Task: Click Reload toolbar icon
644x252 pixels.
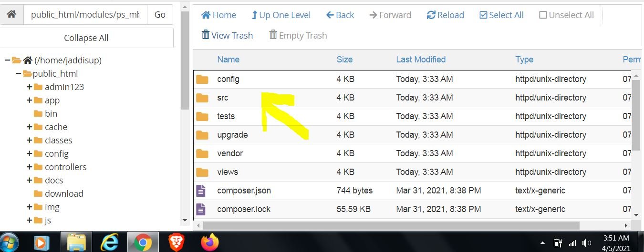Action: [445, 15]
